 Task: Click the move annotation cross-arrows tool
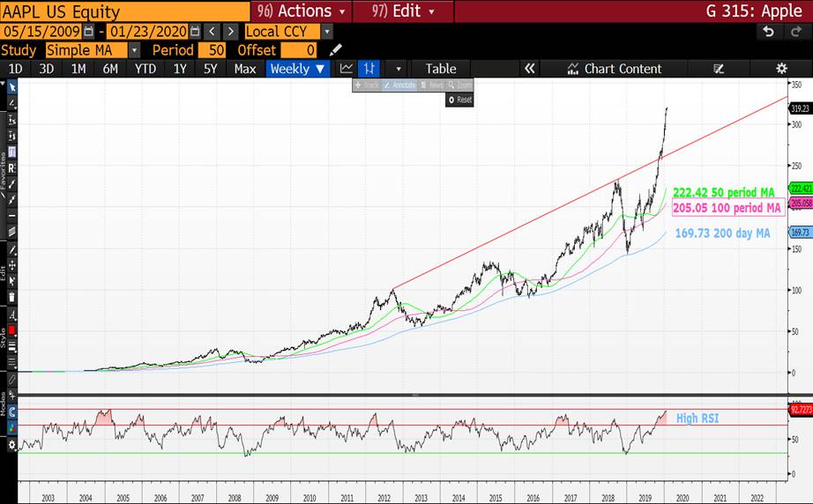pyautogui.click(x=11, y=266)
